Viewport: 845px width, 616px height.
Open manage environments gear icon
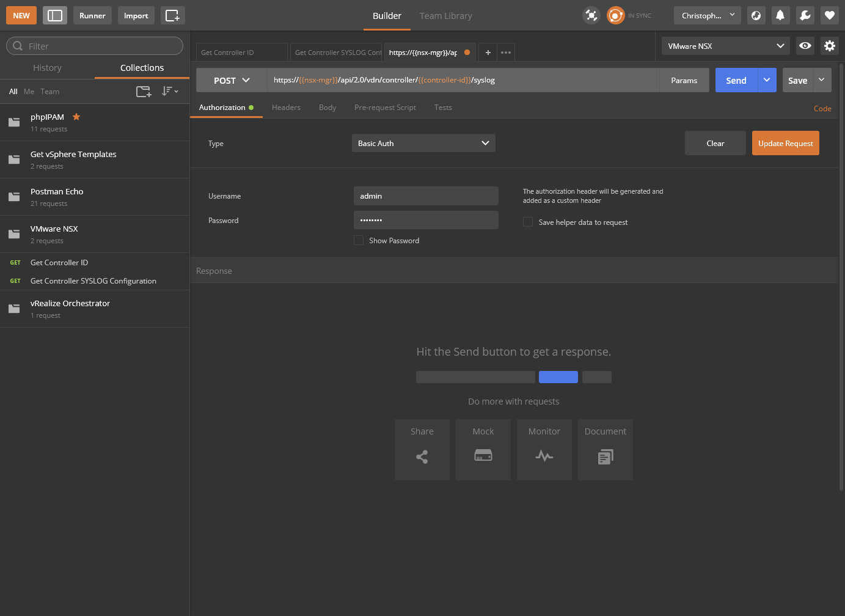829,46
